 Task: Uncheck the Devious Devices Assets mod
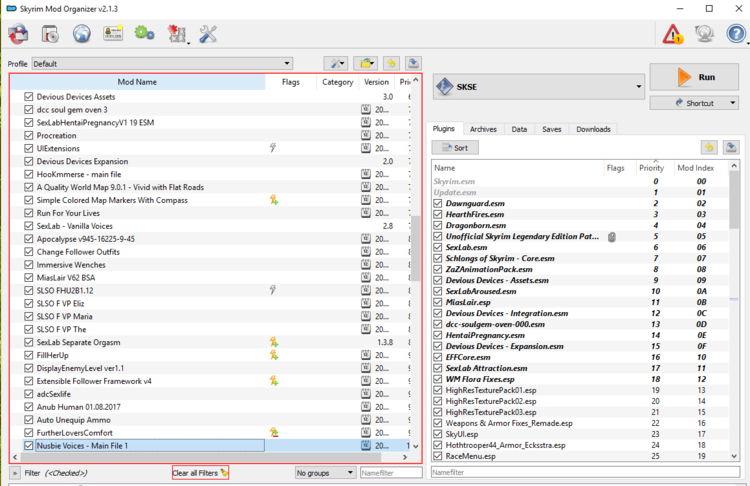coord(29,97)
